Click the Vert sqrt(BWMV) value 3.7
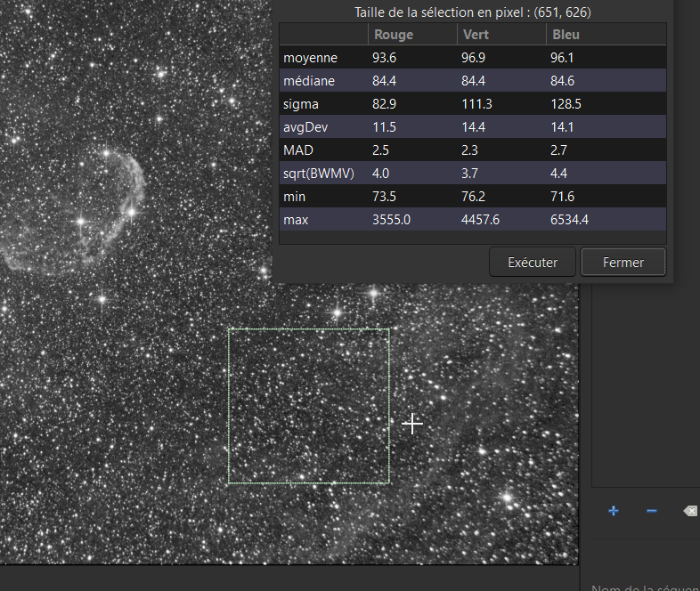 469,173
